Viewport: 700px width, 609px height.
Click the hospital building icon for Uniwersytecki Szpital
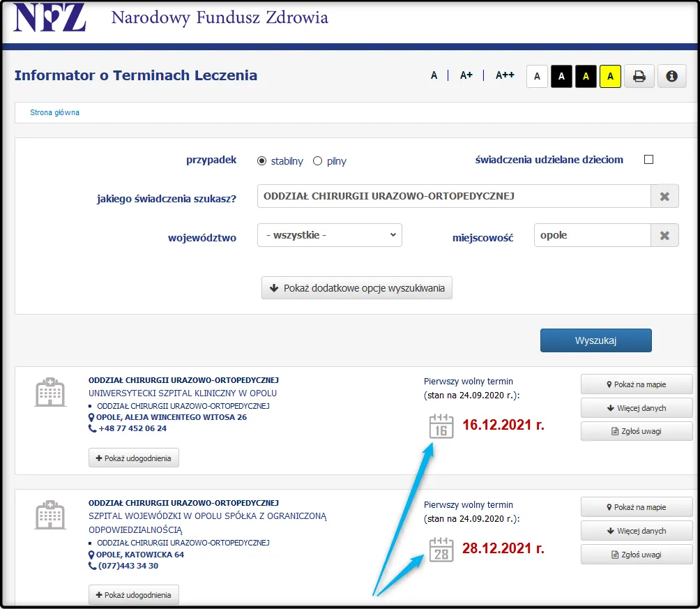pyautogui.click(x=49, y=392)
